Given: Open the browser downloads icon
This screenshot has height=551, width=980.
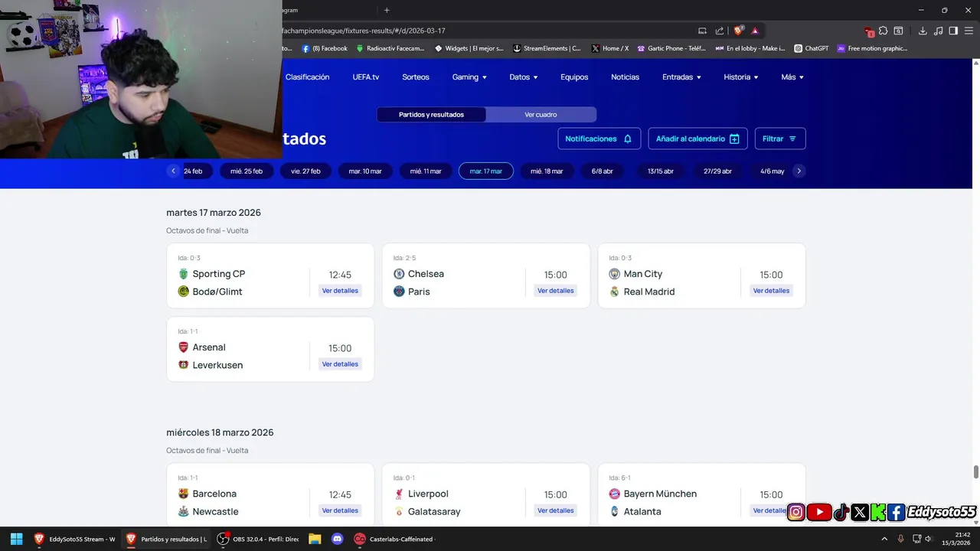Looking at the screenshot, I should pyautogui.click(x=923, y=31).
